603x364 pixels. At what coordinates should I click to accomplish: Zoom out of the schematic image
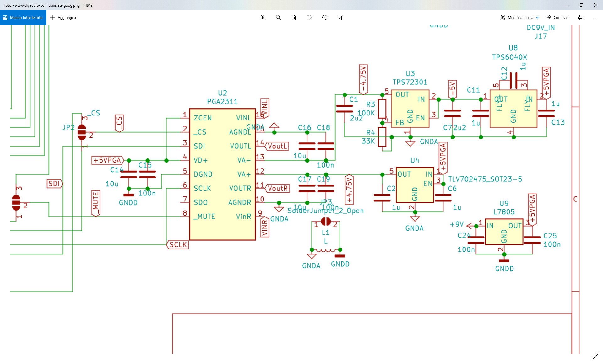coord(278,18)
